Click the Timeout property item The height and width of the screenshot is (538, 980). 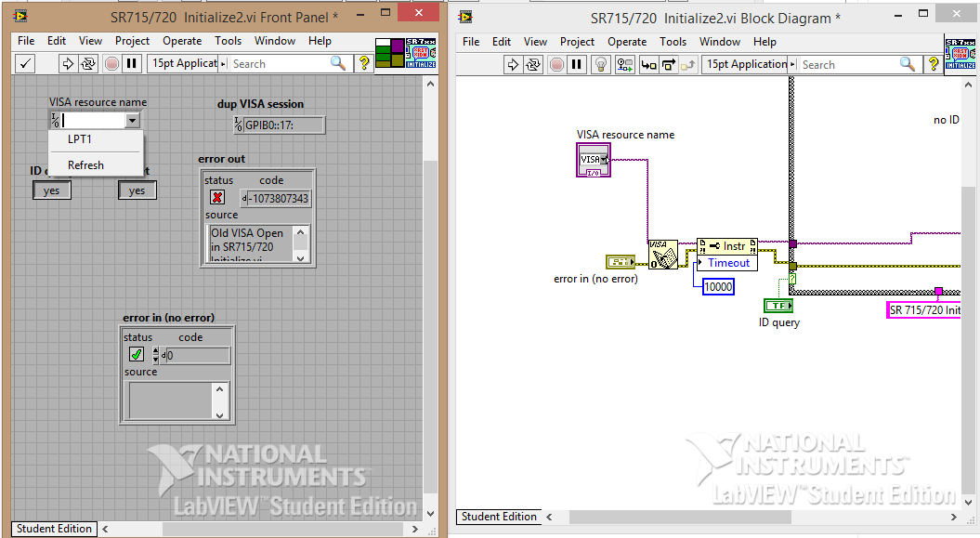tap(727, 263)
